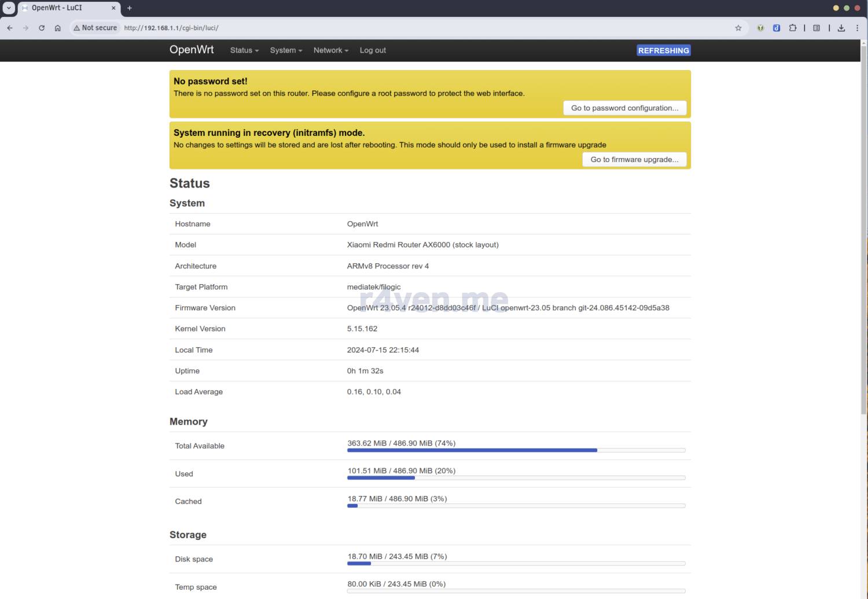868x599 pixels.
Task: Expand the Network menu dropdown
Action: (330, 50)
